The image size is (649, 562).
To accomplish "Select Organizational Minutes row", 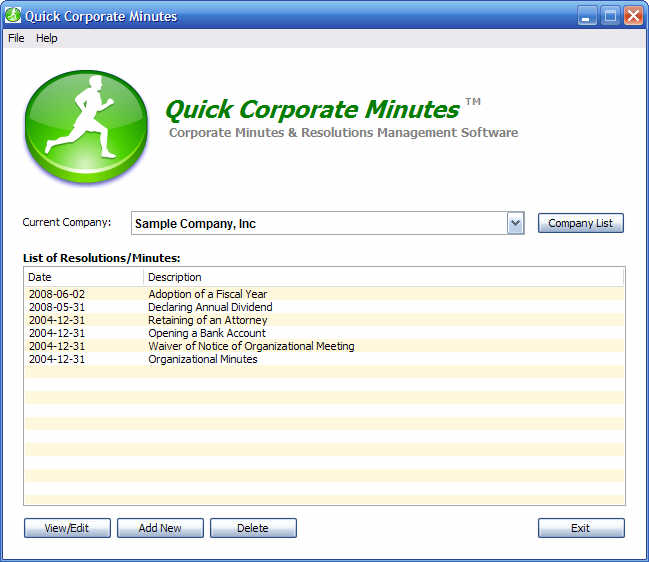I will click(x=324, y=359).
